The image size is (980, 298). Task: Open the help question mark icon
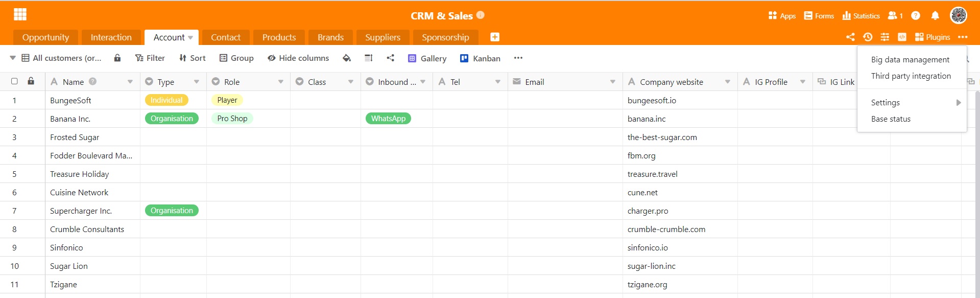click(x=916, y=16)
